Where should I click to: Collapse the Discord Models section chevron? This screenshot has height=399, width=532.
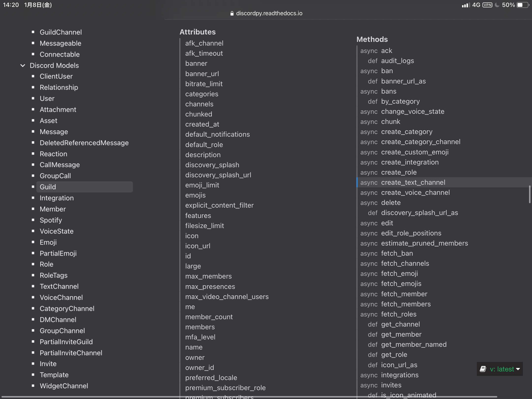pyautogui.click(x=23, y=66)
